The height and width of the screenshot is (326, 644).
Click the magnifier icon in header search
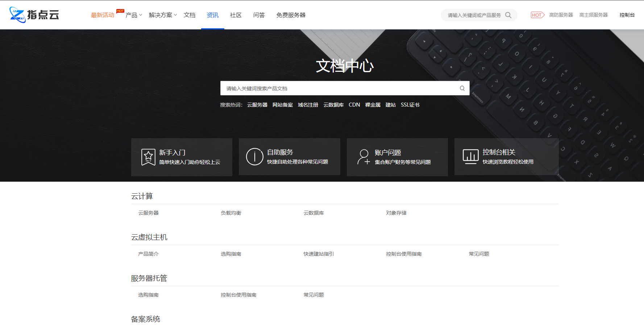pos(508,15)
